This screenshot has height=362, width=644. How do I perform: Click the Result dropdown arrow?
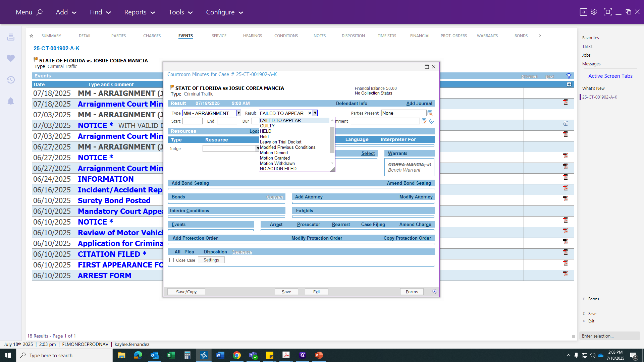tap(315, 113)
